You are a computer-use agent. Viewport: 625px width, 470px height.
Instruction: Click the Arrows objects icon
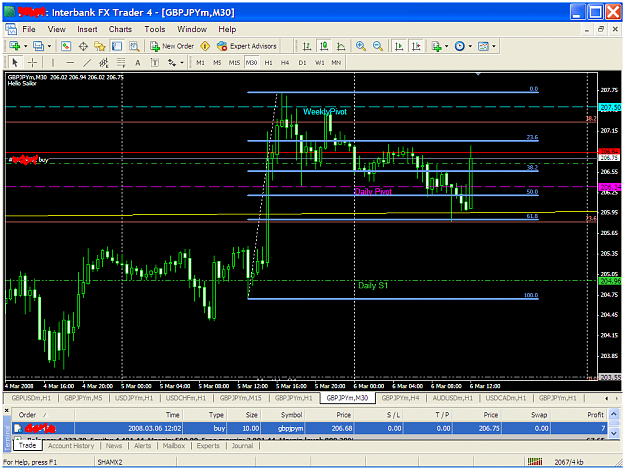[x=172, y=63]
